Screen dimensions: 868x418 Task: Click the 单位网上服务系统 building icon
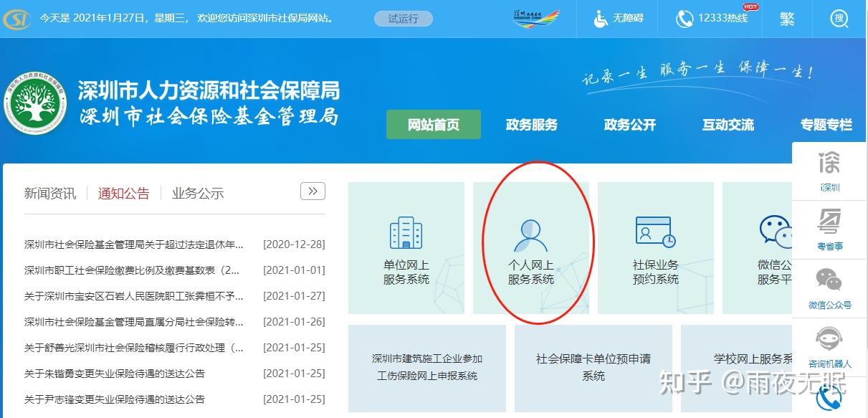406,232
